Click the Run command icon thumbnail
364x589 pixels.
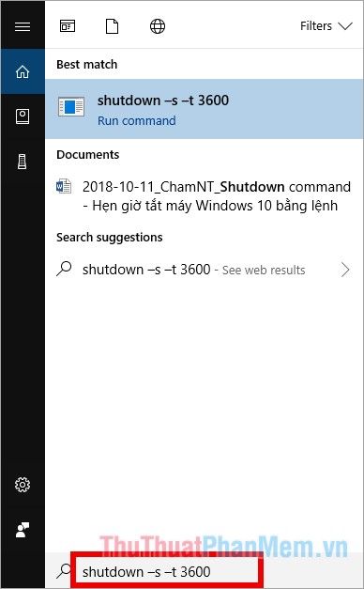point(71,107)
